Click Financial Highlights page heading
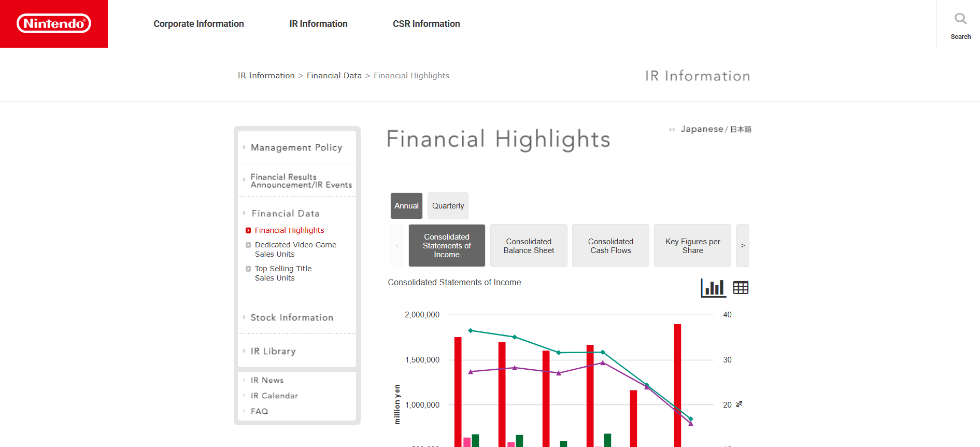The image size is (980, 447). tap(499, 139)
